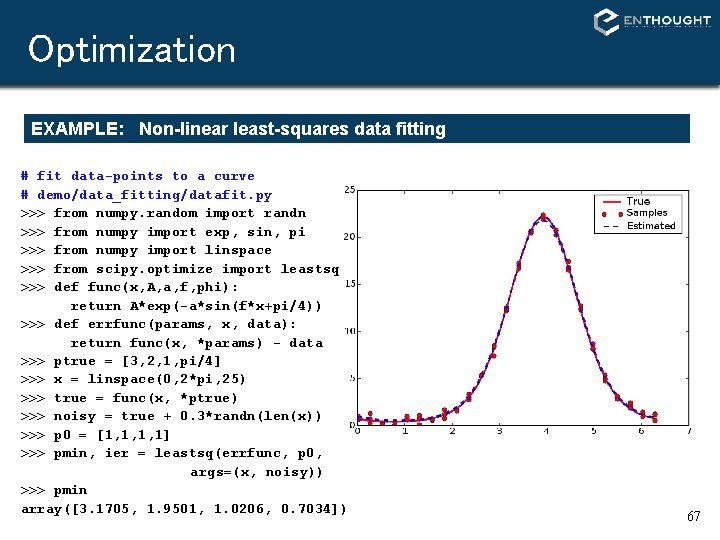Click the line 'return A*exp(-a*sin(f*x+pi/4))'

click(196, 306)
